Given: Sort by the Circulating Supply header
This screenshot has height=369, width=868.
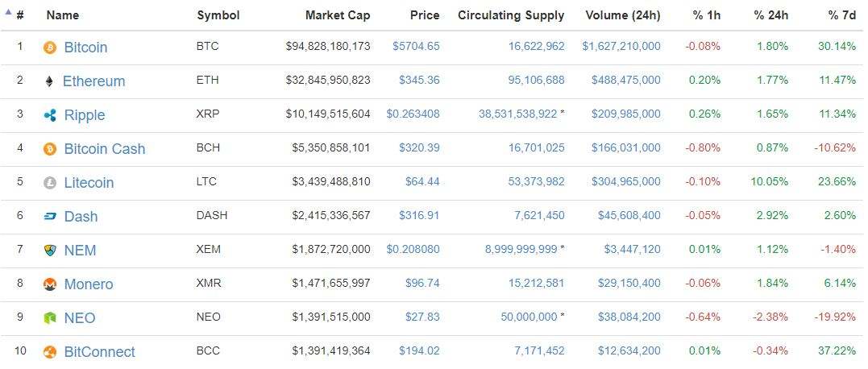Looking at the screenshot, I should click(511, 15).
